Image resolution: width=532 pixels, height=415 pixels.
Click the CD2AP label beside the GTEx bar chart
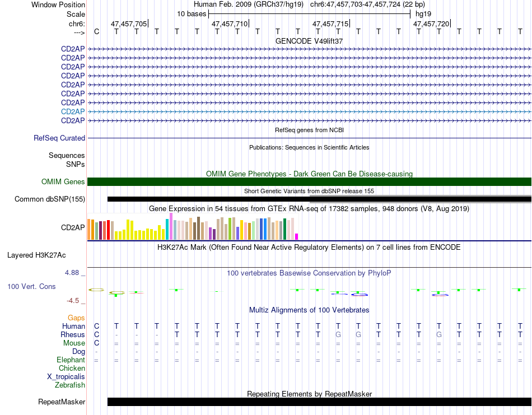(x=73, y=227)
